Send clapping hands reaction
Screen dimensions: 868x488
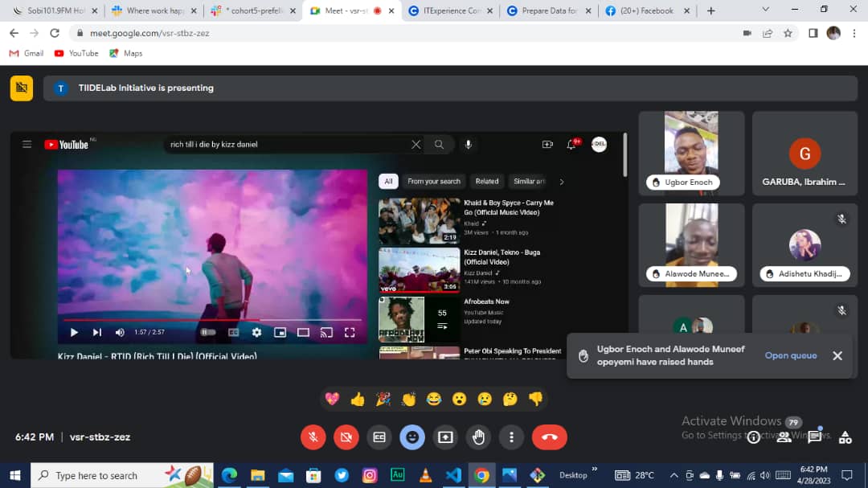tap(408, 399)
